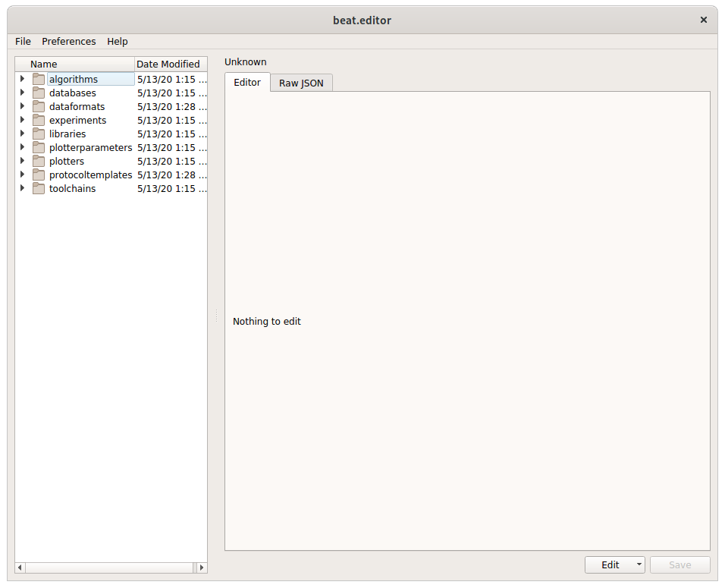Click the libraries folder icon
725x588 pixels.
(x=39, y=134)
